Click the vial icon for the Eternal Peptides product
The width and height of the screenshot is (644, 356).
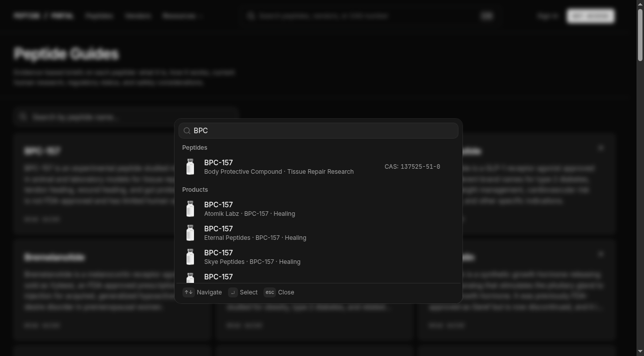click(x=190, y=233)
